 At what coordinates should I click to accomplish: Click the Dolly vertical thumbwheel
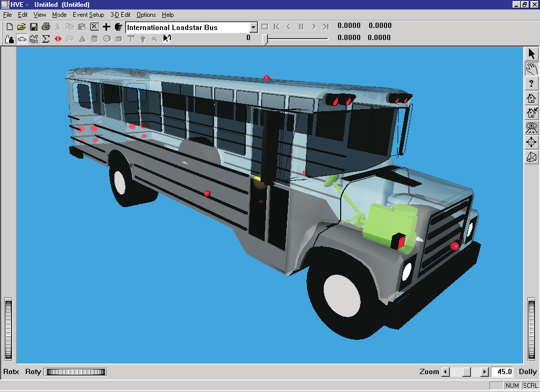[x=532, y=330]
